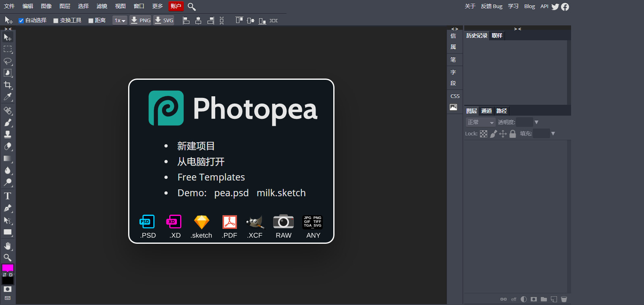The height and width of the screenshot is (305, 644).
Task: Open the screen mode button at toolbar bottom
Action: [x=8, y=298]
